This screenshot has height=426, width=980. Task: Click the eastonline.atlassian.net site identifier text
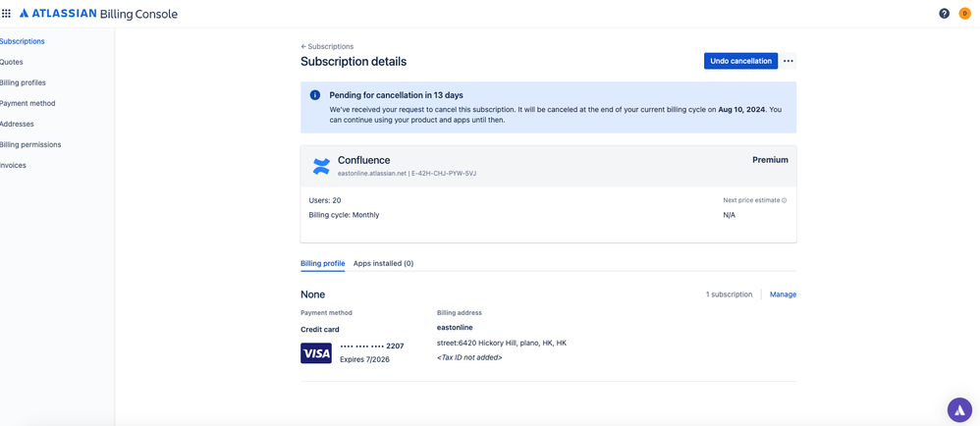pos(371,173)
